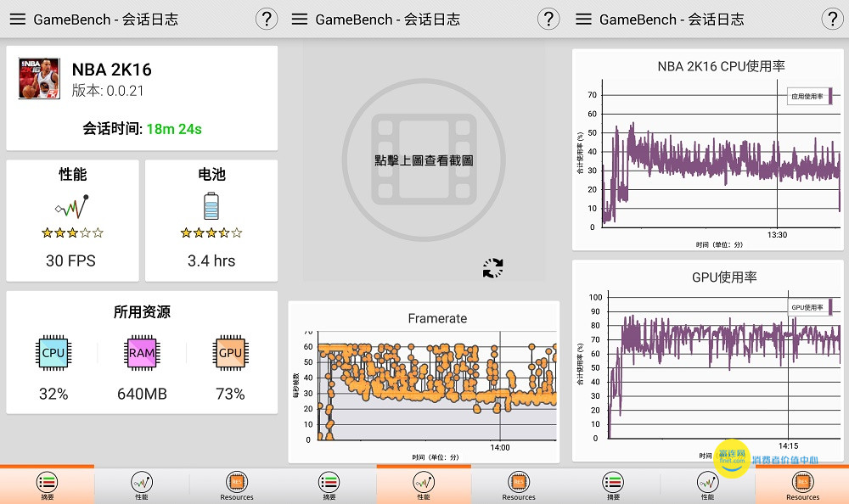
Task: Select 摘要 tab in left panel
Action: tap(47, 485)
